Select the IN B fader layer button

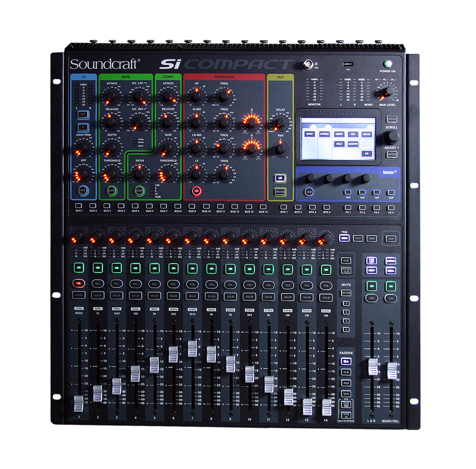tap(346, 372)
